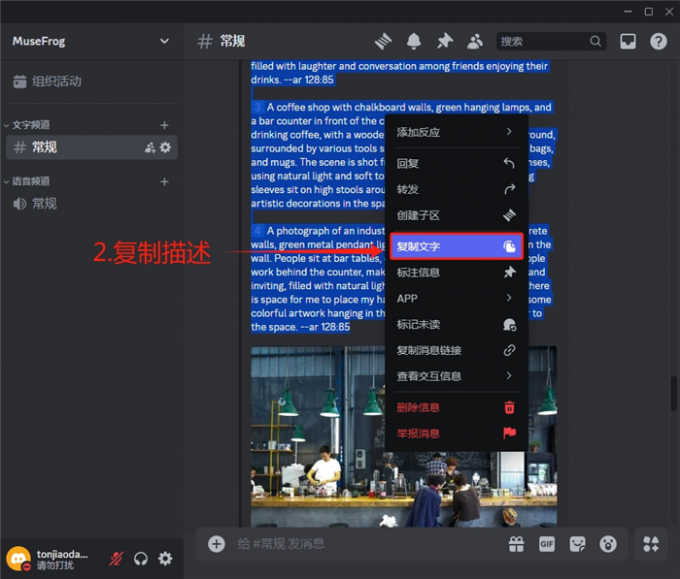Choose 标记未读 in the context menu
Viewport: 680px width, 579px height.
(x=456, y=324)
